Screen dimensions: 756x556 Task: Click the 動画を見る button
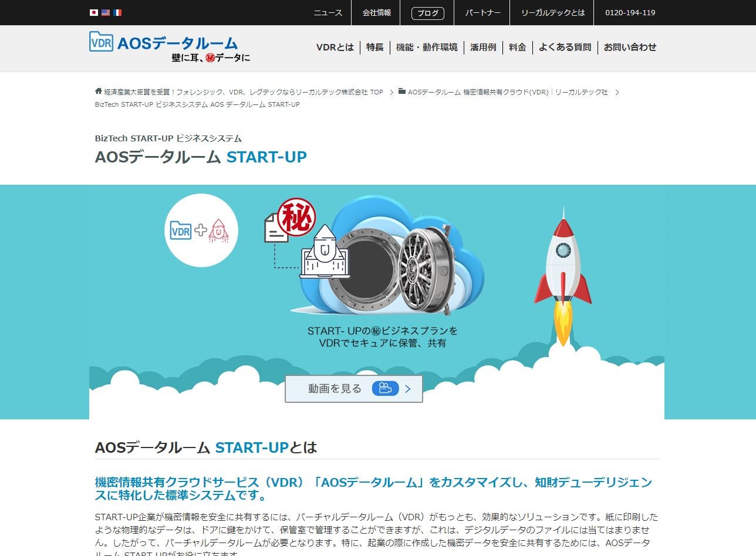pyautogui.click(x=354, y=389)
